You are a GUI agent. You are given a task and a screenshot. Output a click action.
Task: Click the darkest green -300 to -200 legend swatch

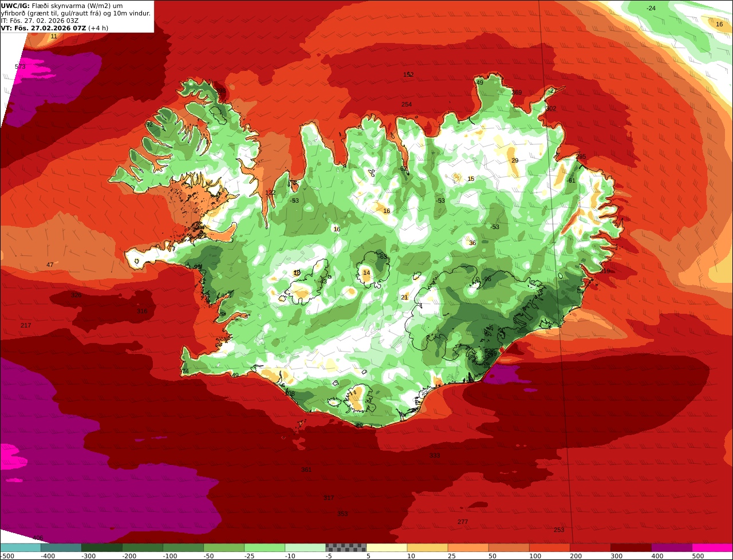click(x=102, y=547)
